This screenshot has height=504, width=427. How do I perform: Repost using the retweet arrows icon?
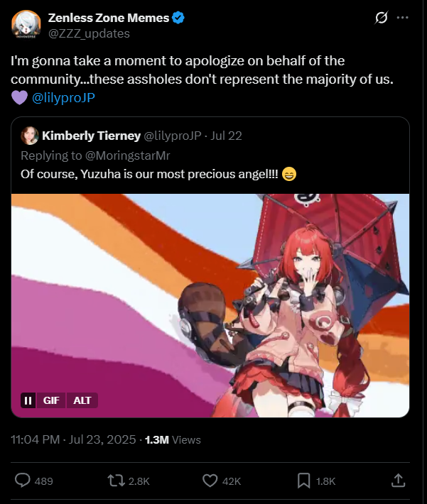tap(116, 481)
